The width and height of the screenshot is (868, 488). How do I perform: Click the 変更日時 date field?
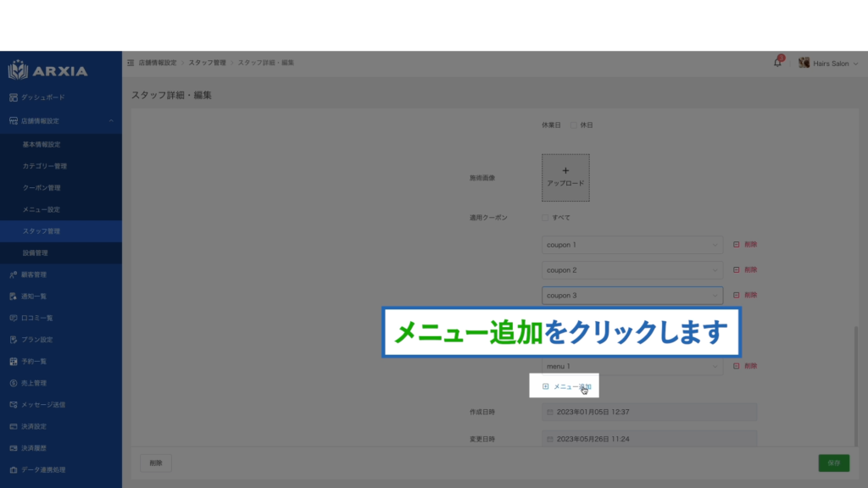coord(649,440)
